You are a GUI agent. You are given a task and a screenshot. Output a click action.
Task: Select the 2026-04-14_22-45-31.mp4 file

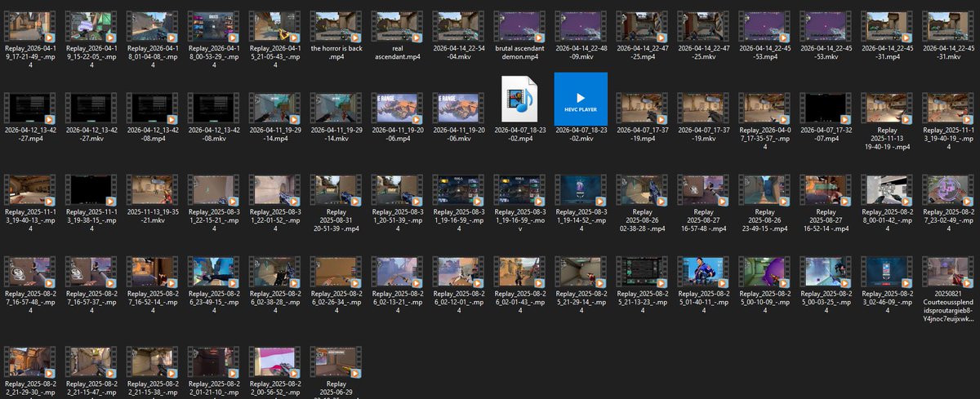(887, 36)
